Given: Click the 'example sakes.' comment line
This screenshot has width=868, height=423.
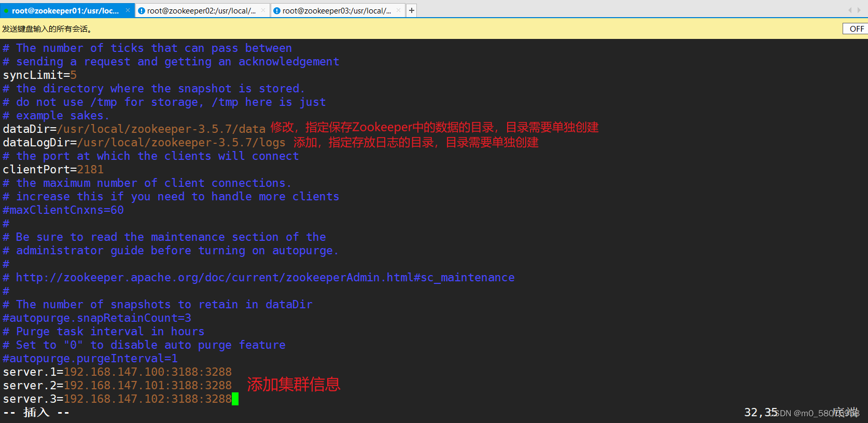Looking at the screenshot, I should pyautogui.click(x=56, y=116).
